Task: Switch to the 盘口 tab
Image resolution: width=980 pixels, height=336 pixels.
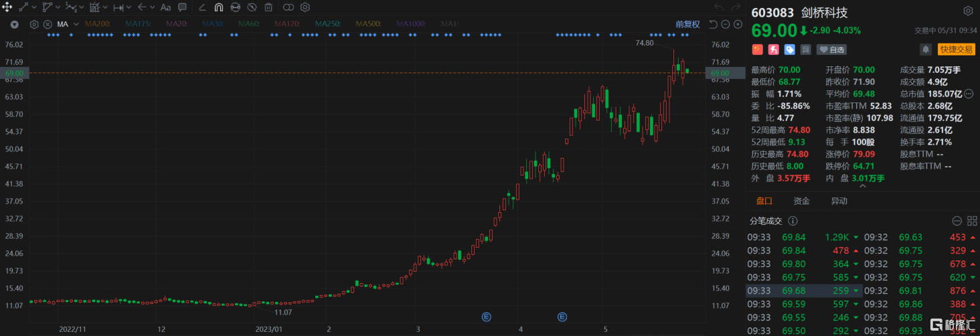Action: point(764,201)
